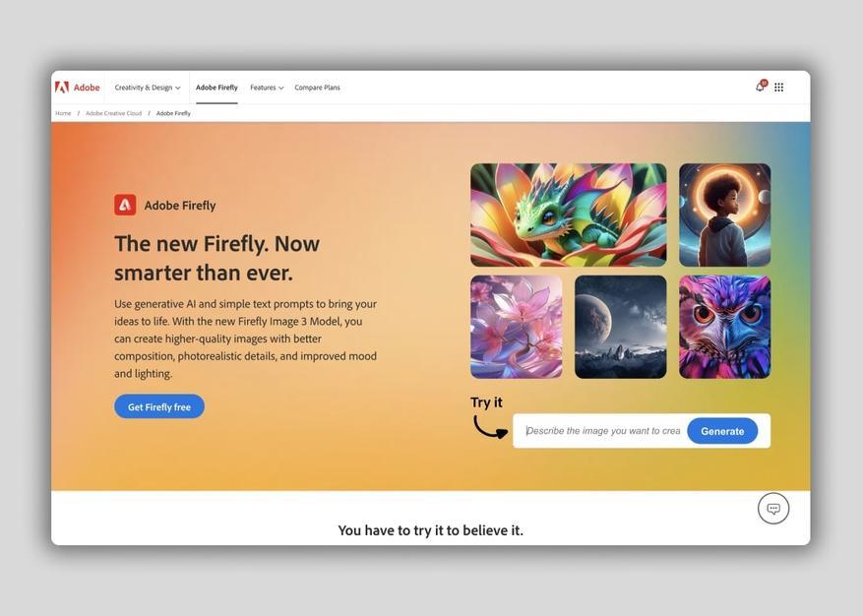863x616 pixels.
Task: Click the blue Generate button
Action: 722,431
